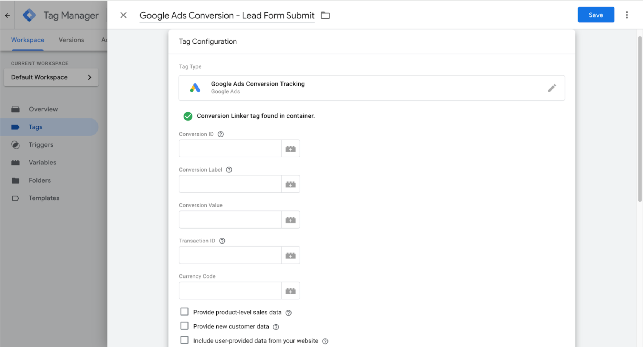This screenshot has width=644, height=347.
Task: Open variable picker for Conversion Value
Action: pyautogui.click(x=290, y=220)
